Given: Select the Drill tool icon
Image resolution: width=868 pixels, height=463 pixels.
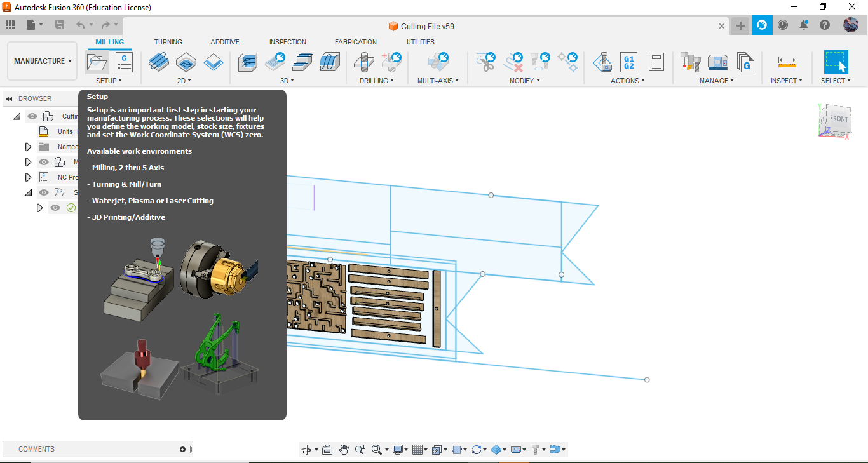Looking at the screenshot, I should click(x=364, y=62).
